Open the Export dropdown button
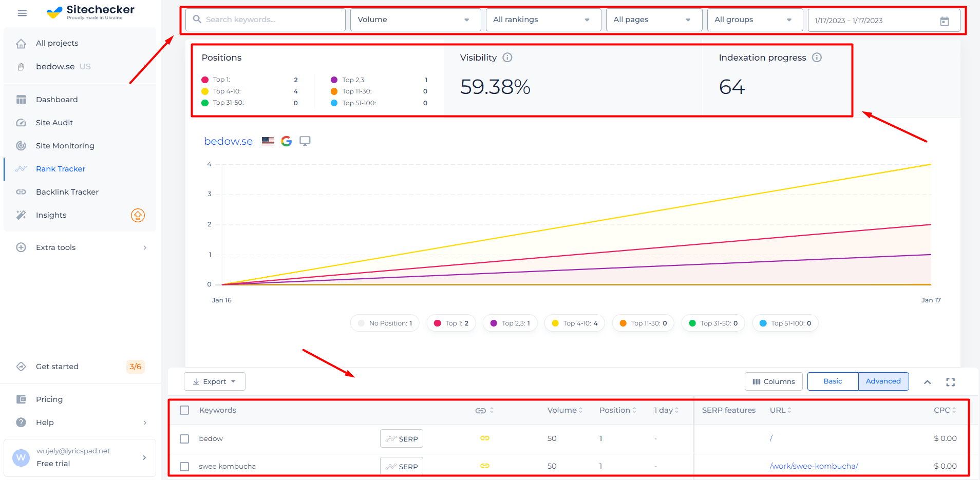 [215, 381]
